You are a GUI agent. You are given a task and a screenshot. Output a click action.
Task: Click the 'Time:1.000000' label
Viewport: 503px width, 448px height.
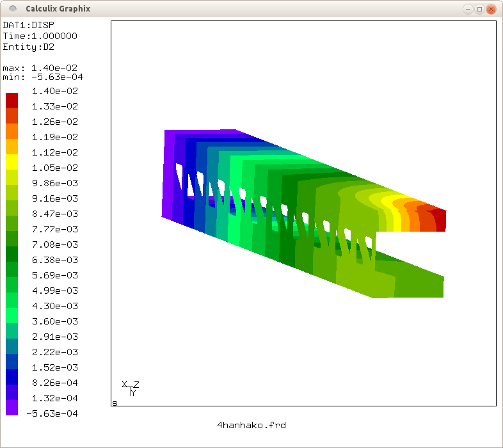point(40,36)
